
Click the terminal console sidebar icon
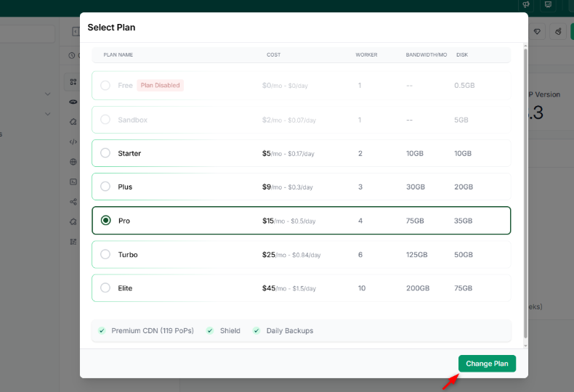pos(73,181)
